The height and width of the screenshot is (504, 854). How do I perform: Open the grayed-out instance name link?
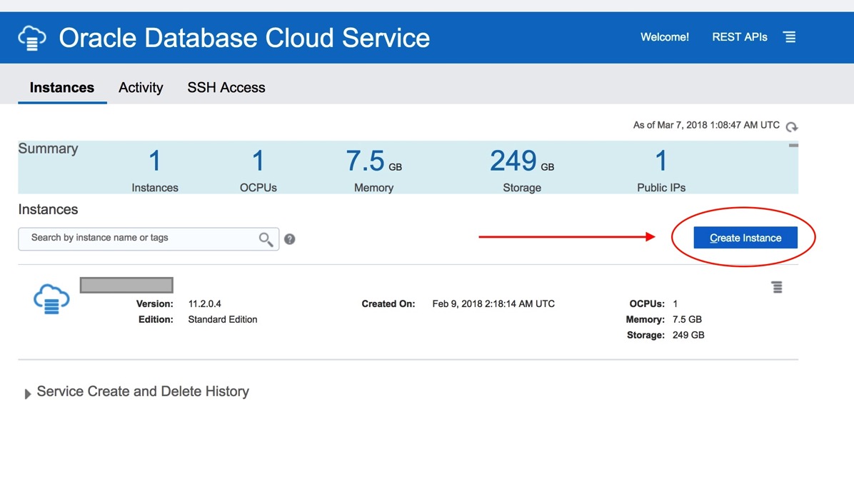click(126, 286)
